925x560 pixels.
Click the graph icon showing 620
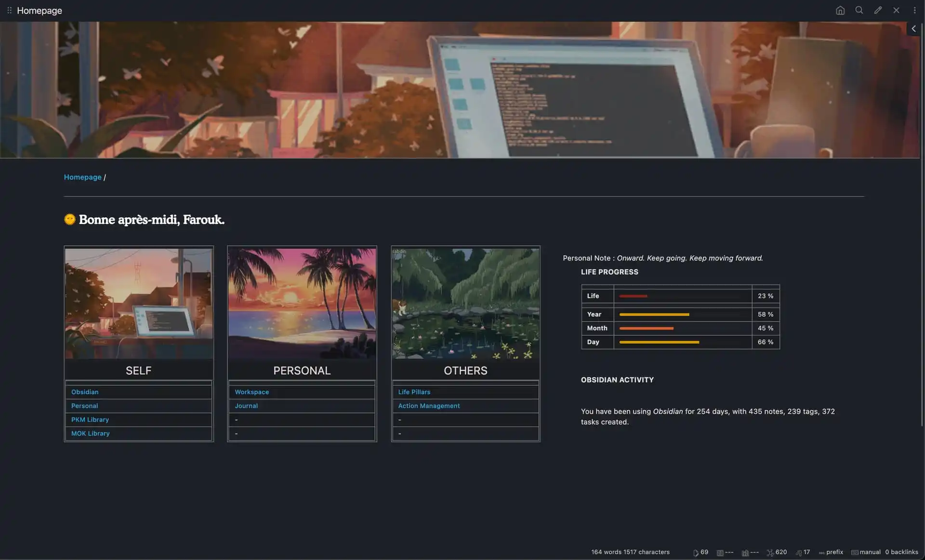776,552
